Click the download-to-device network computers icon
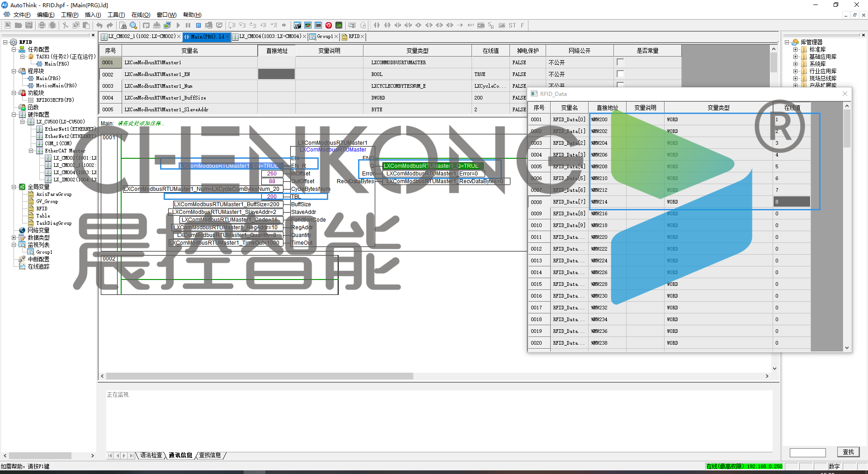This screenshot has width=868, height=474. point(167,25)
